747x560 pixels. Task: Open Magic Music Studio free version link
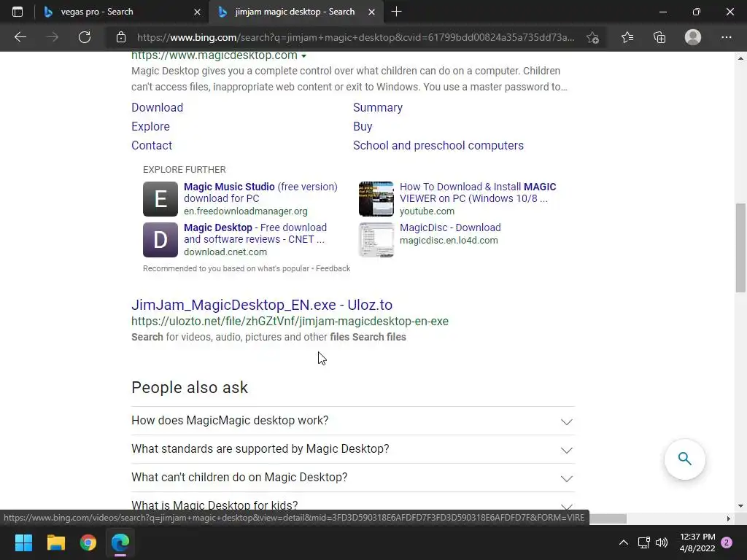[260, 192]
